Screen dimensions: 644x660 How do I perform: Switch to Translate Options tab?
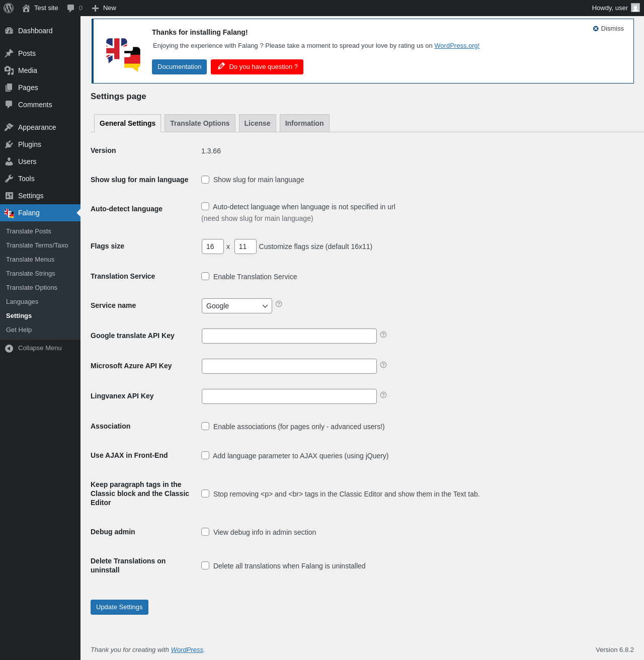tap(200, 123)
